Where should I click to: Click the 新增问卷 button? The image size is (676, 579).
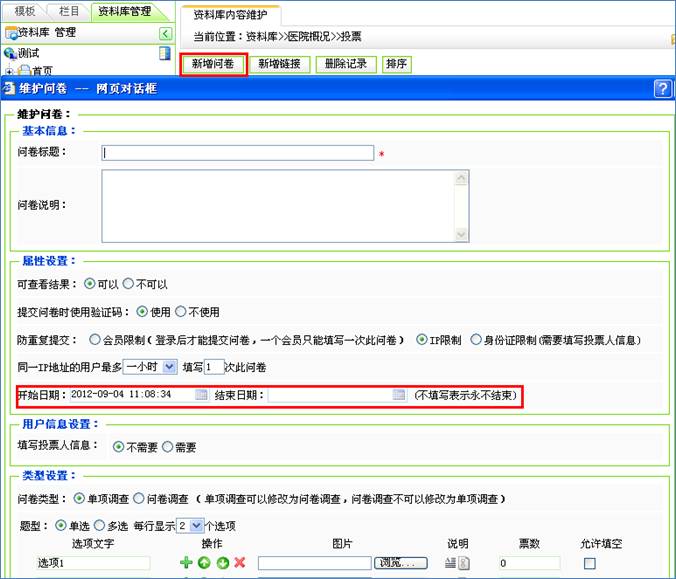pyautogui.click(x=213, y=64)
